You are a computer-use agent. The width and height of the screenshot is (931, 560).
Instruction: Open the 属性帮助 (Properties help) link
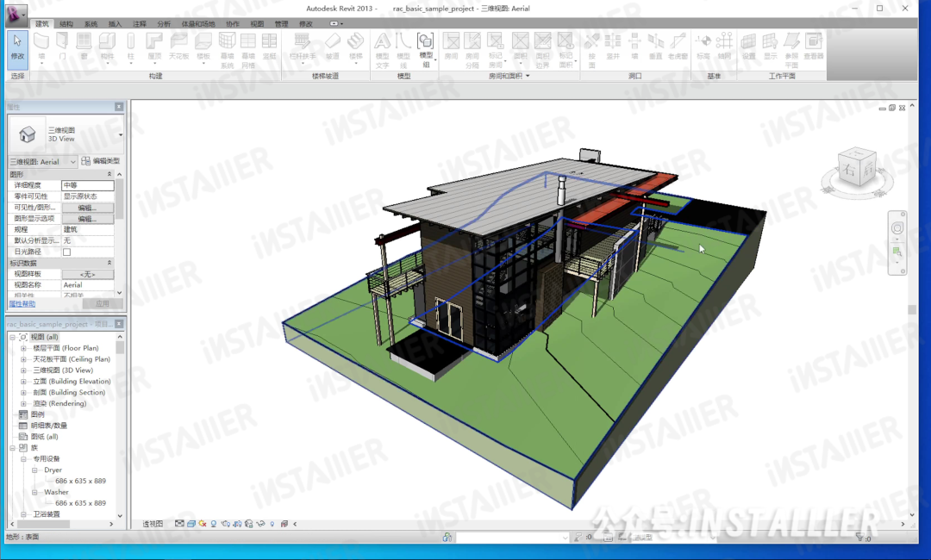[22, 304]
